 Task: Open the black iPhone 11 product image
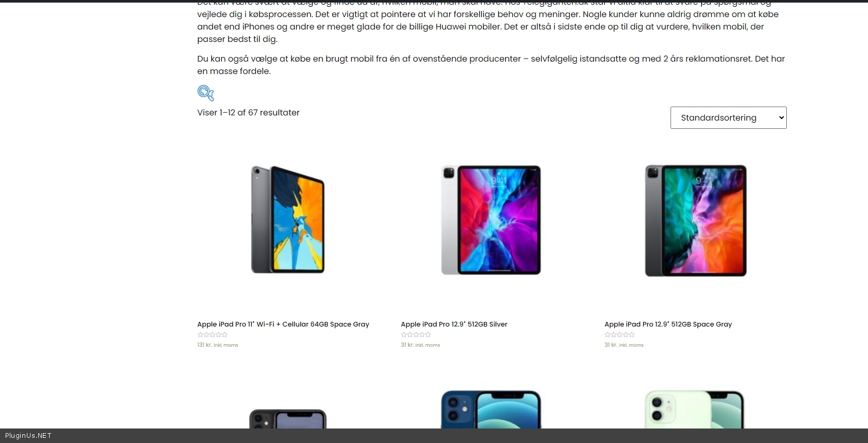click(287, 419)
